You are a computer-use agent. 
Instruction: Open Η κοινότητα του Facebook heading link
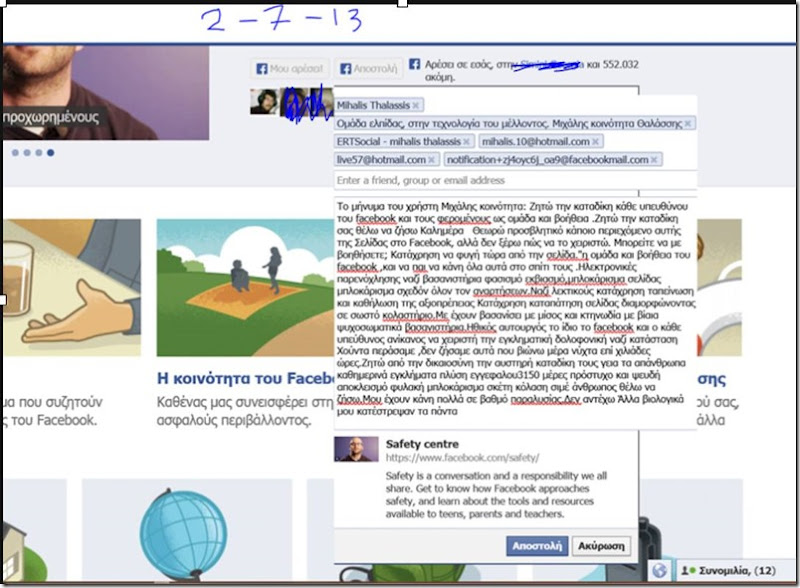(245, 378)
